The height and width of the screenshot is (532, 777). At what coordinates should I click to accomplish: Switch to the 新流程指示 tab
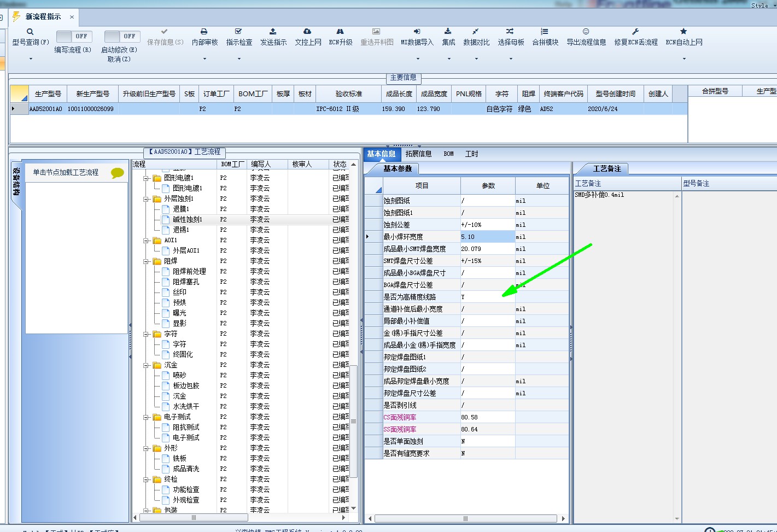point(43,17)
